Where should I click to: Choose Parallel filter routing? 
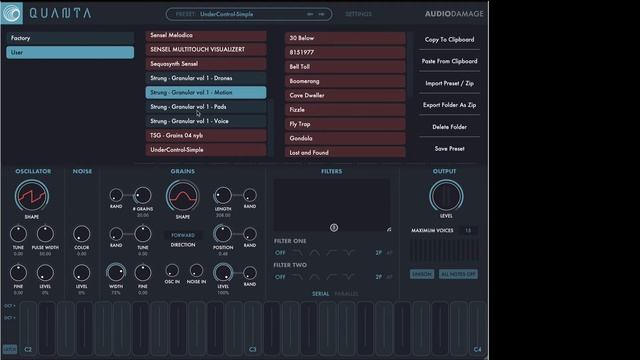(x=346, y=293)
